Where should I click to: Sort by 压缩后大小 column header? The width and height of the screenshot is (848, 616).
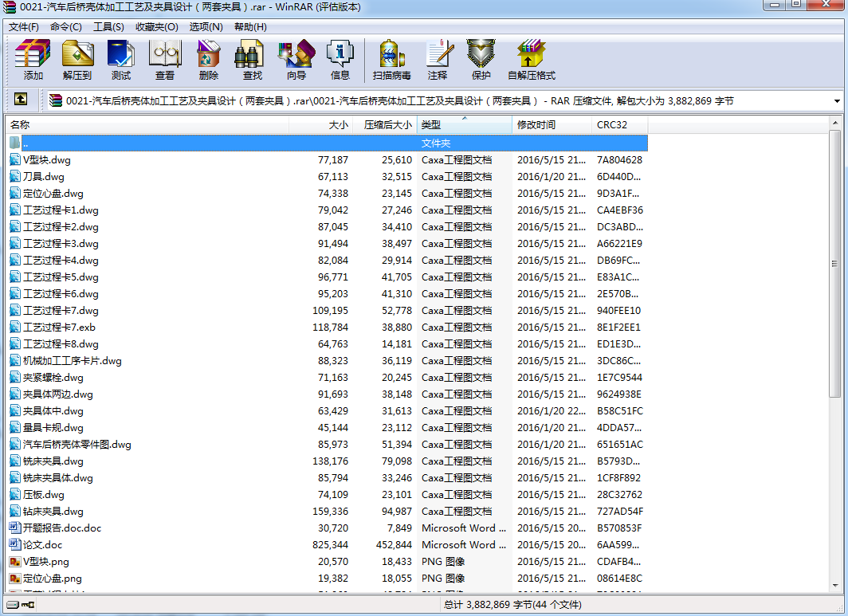tap(385, 125)
